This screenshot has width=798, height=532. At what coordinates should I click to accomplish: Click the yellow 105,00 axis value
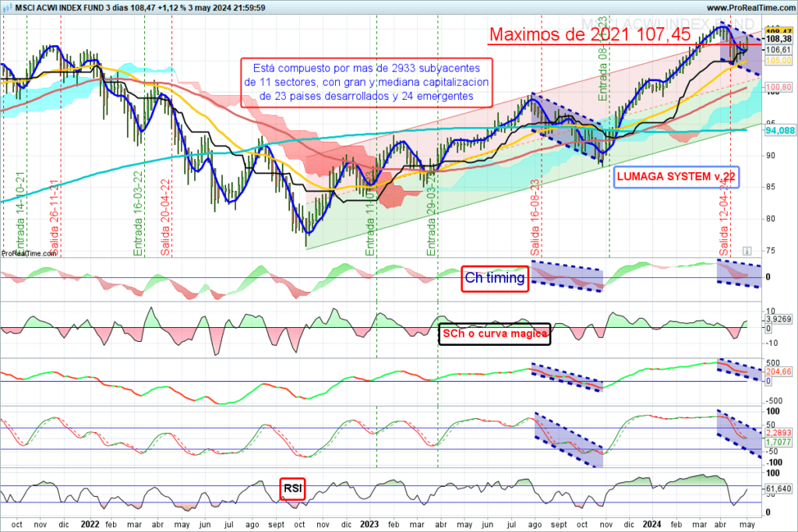pyautogui.click(x=779, y=61)
